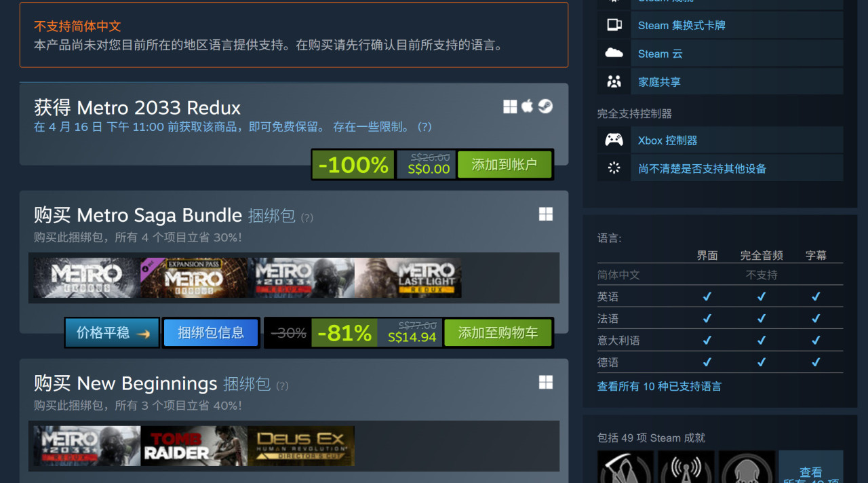View all 49 achievements button
The width and height of the screenshot is (868, 483).
pos(811,468)
